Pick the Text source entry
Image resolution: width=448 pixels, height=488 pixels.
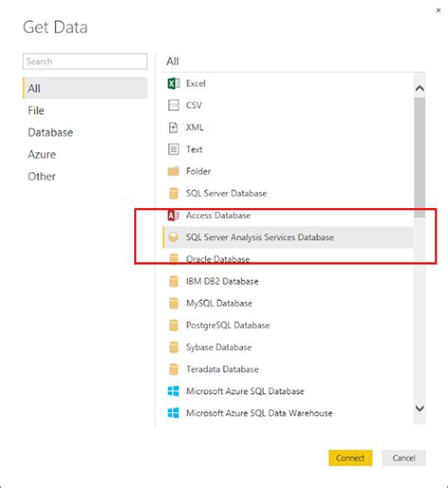pos(288,149)
